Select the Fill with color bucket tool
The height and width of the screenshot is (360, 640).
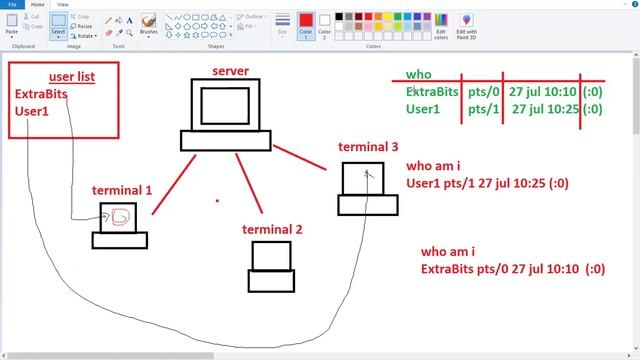point(119,20)
